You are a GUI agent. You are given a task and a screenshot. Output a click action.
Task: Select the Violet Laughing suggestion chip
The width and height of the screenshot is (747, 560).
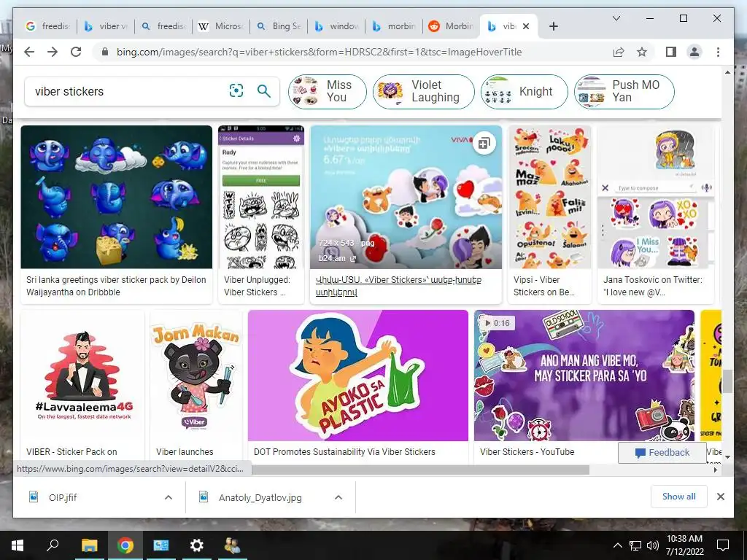[x=424, y=91]
